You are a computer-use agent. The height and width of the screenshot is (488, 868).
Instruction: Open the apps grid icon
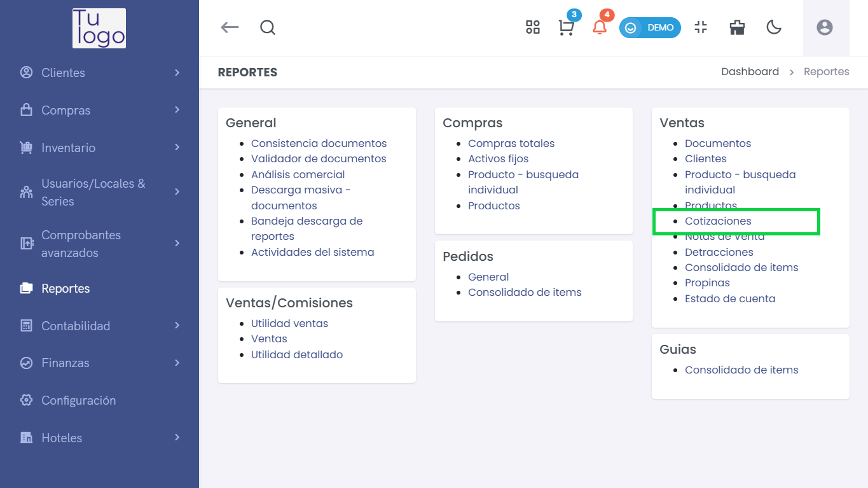(533, 27)
